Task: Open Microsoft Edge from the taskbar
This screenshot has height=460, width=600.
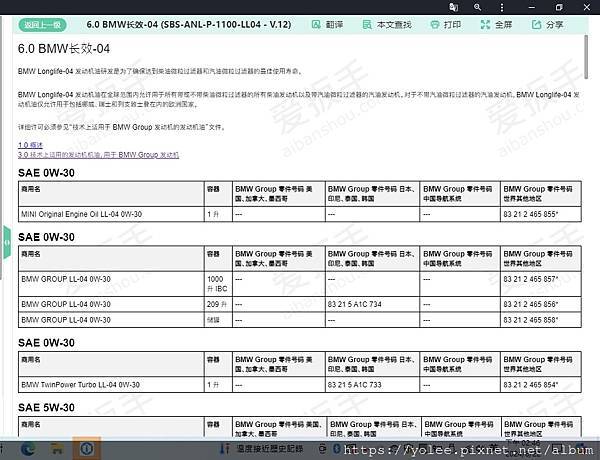Action: [28, 449]
